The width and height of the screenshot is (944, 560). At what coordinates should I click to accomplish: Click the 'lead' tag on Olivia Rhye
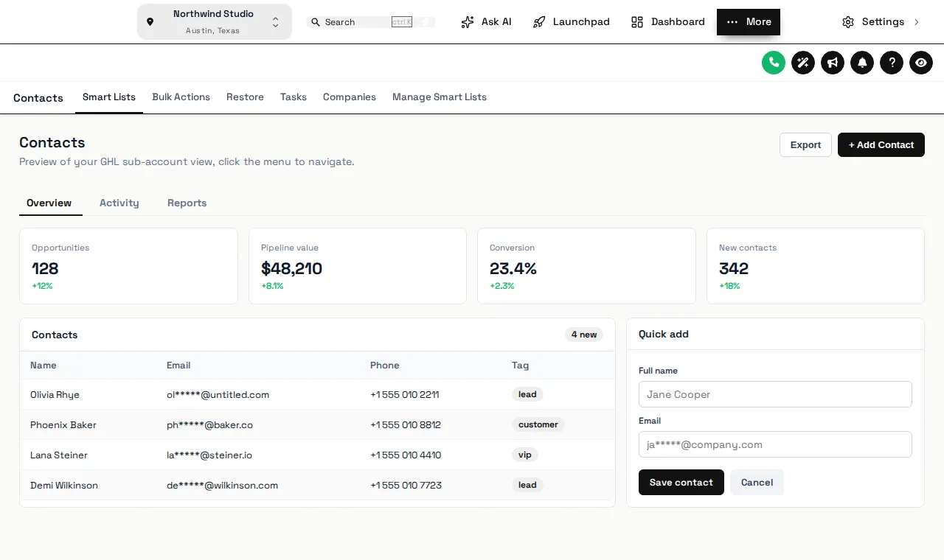527,394
